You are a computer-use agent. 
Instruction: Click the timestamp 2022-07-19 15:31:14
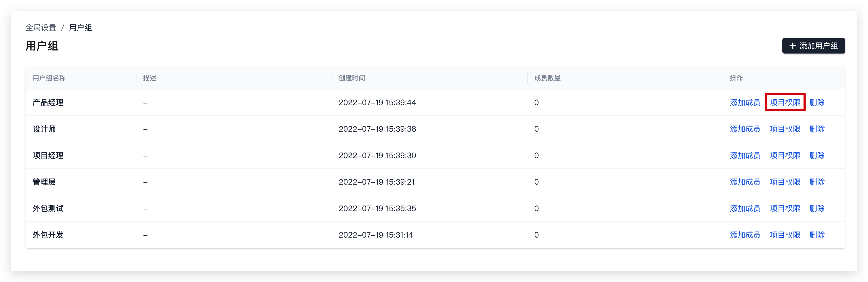[x=376, y=235]
